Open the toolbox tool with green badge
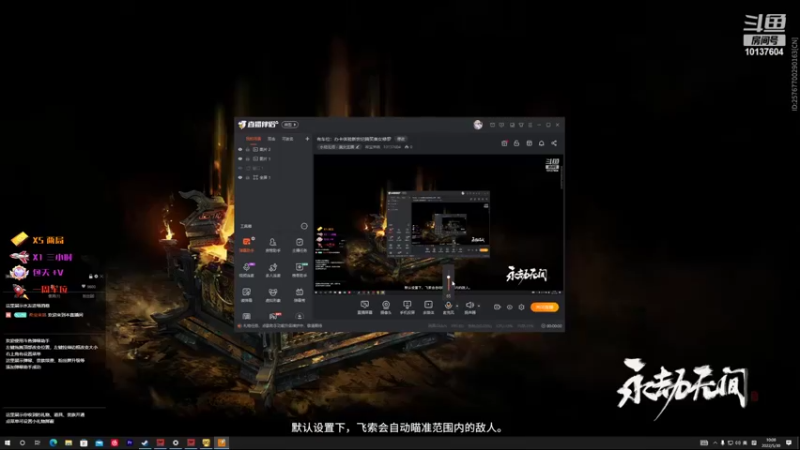 (x=299, y=269)
